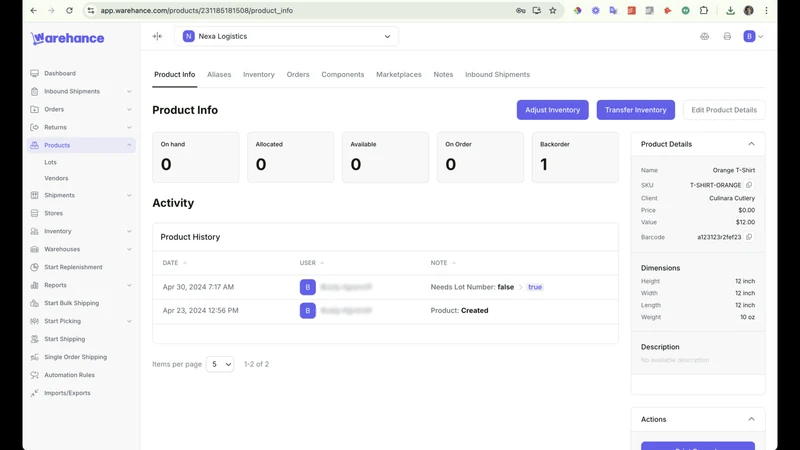Click the Transfer Inventory button

tap(636, 110)
